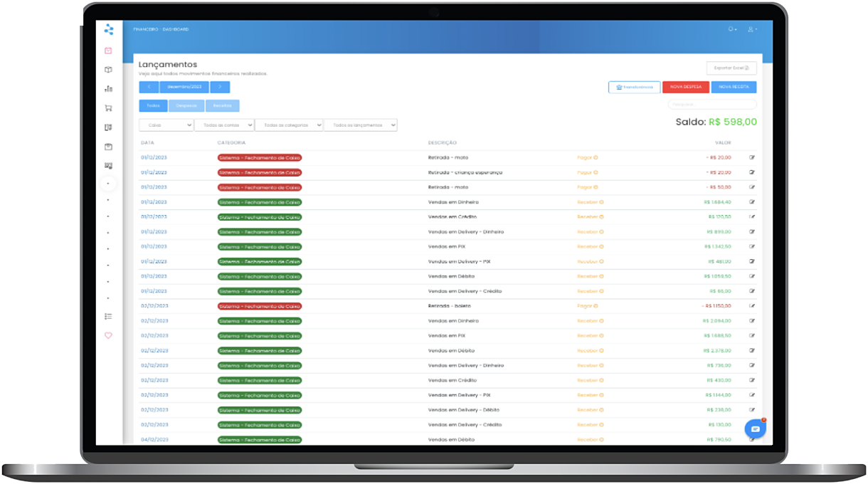Image resolution: width=868 pixels, height=484 pixels.
Task: Click 'Pagar' on the 'Retirada - boleto' row
Action: tap(588, 306)
